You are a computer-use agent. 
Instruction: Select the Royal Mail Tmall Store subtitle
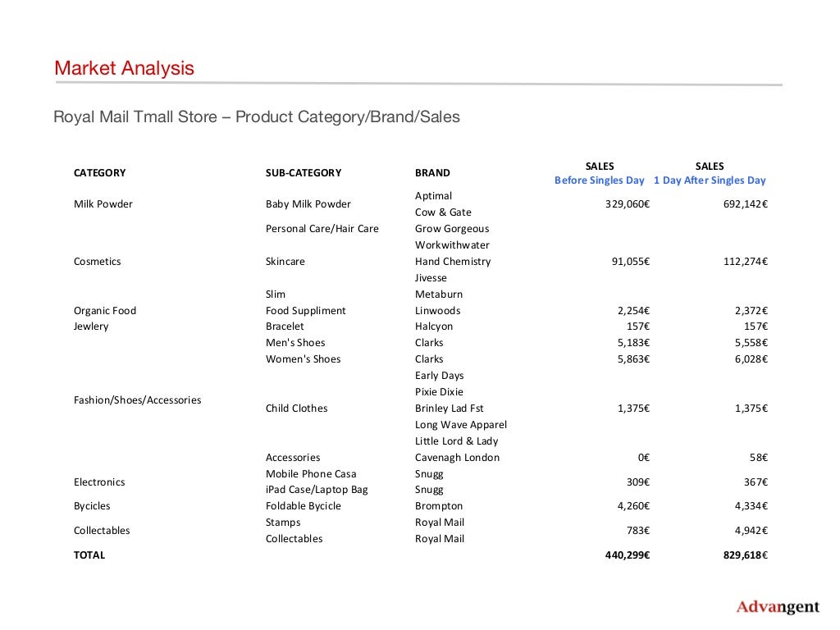click(x=257, y=116)
